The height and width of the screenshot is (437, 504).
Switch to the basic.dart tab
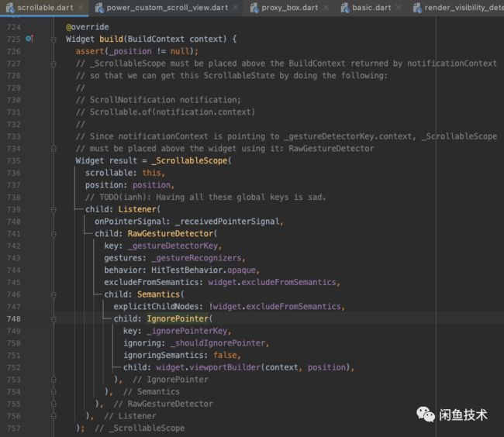coord(371,8)
